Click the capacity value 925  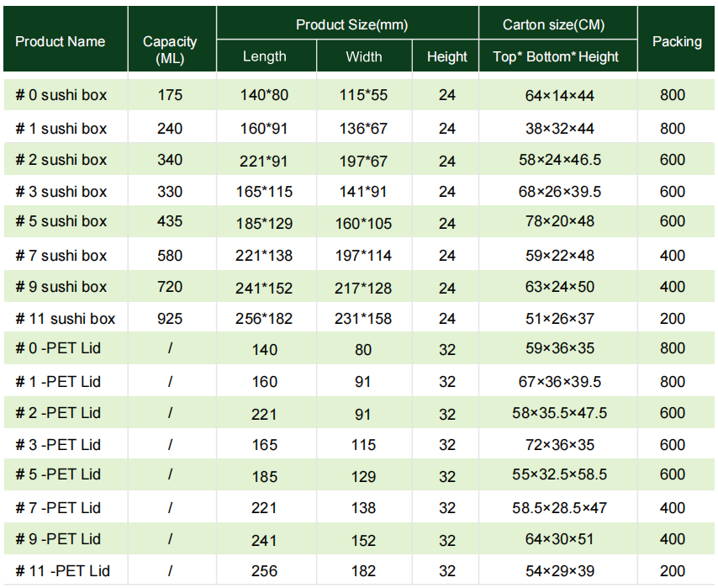tap(170, 319)
